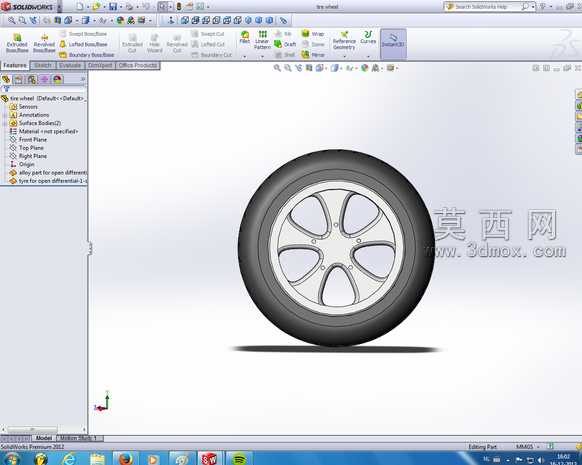The height and width of the screenshot is (465, 582).
Task: Switch to the DimXpert tab
Action: point(100,65)
